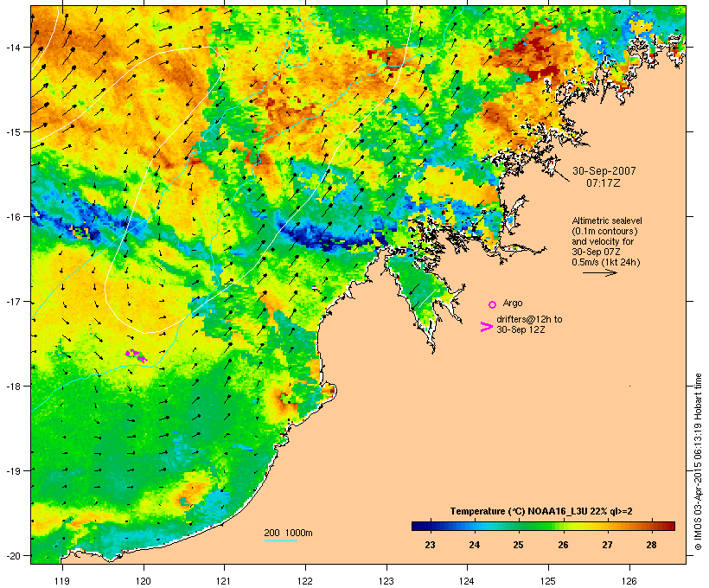Click the longitude axis label '119'
Viewport: 709px width, 588px height.
point(62,581)
